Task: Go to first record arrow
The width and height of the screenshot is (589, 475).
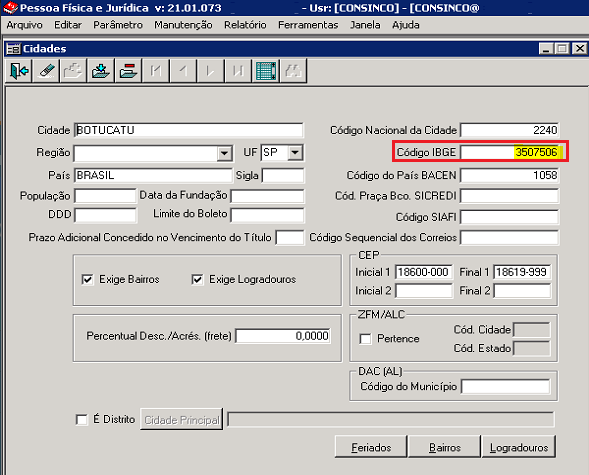Action: (x=156, y=71)
